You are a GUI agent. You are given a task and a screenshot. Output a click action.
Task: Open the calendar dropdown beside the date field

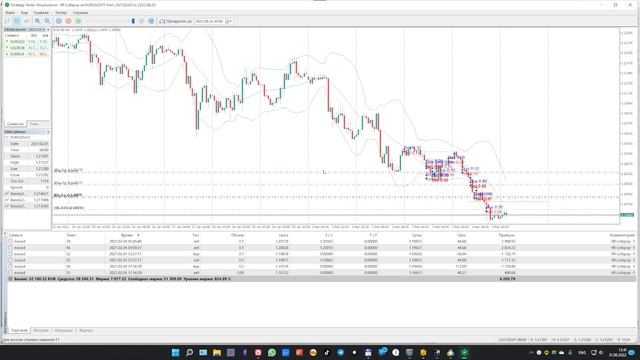coord(229,21)
